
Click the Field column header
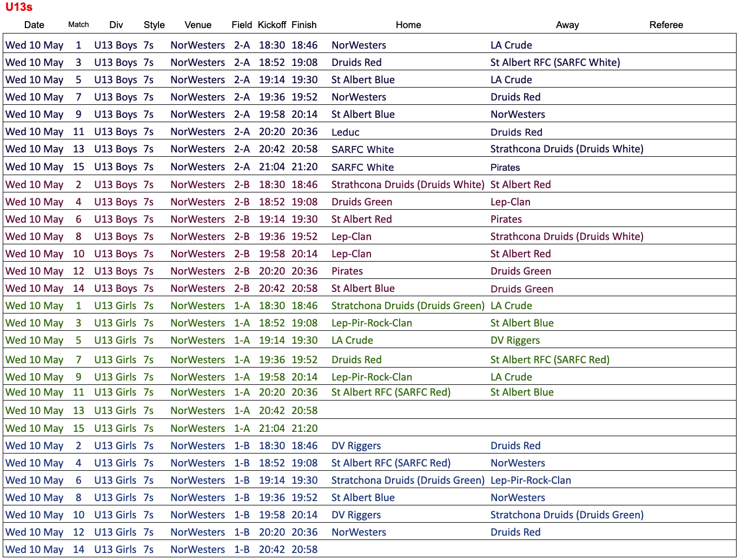pos(242,25)
